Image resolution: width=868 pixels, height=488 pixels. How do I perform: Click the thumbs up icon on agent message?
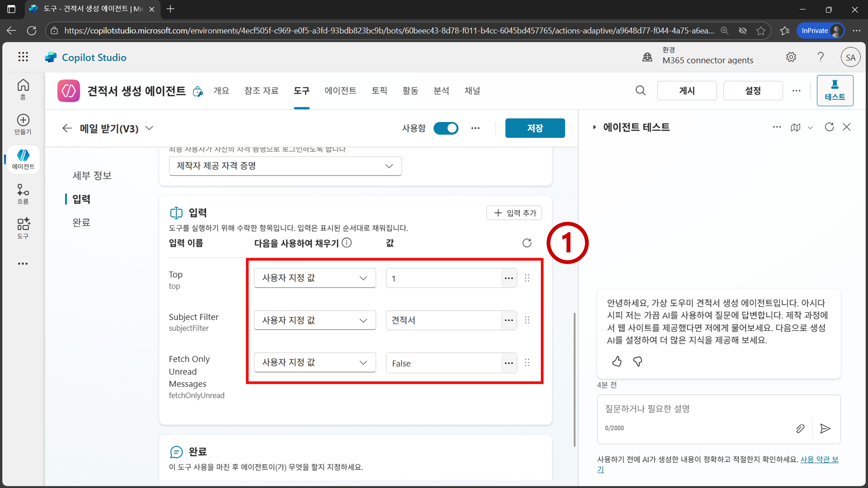click(617, 361)
